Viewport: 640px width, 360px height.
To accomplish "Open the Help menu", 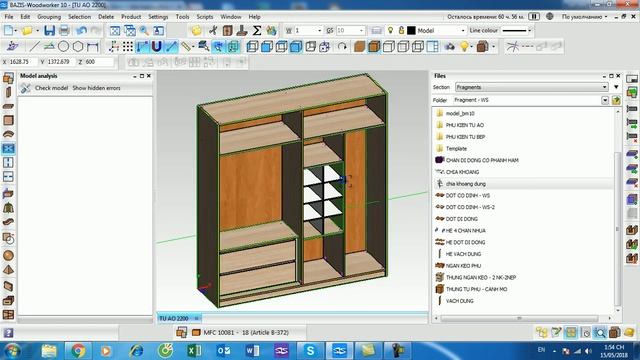I will coord(254,17).
